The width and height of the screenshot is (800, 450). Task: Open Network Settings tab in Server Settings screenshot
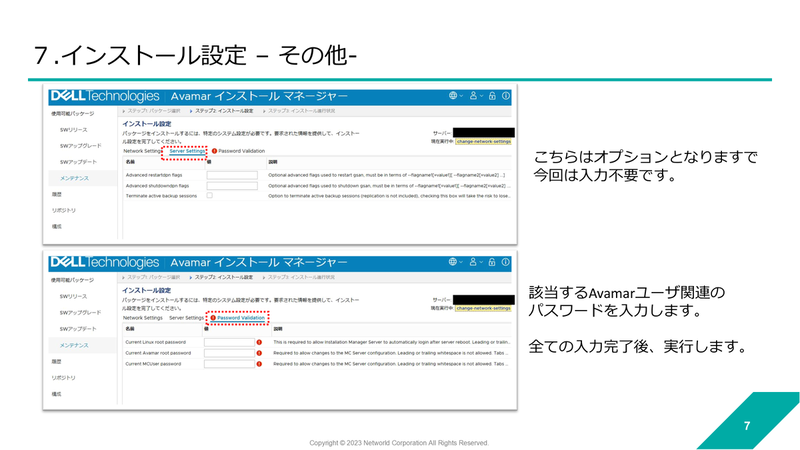(142, 151)
